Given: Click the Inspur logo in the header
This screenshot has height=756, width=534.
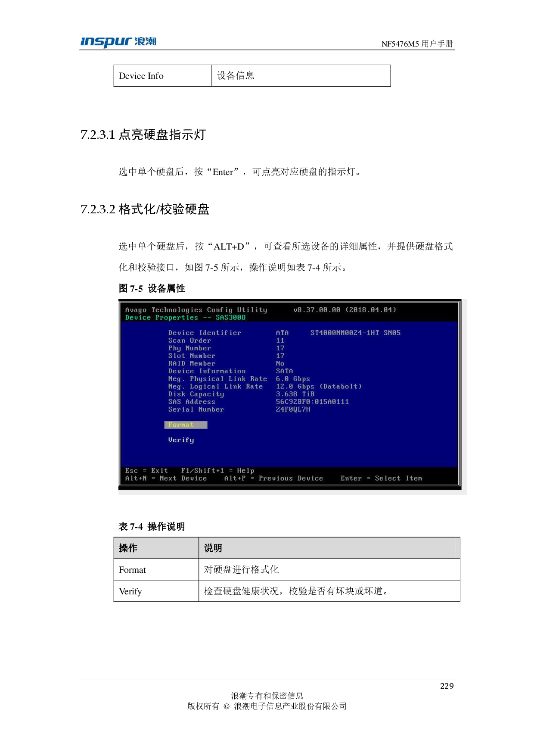Looking at the screenshot, I should pos(118,42).
